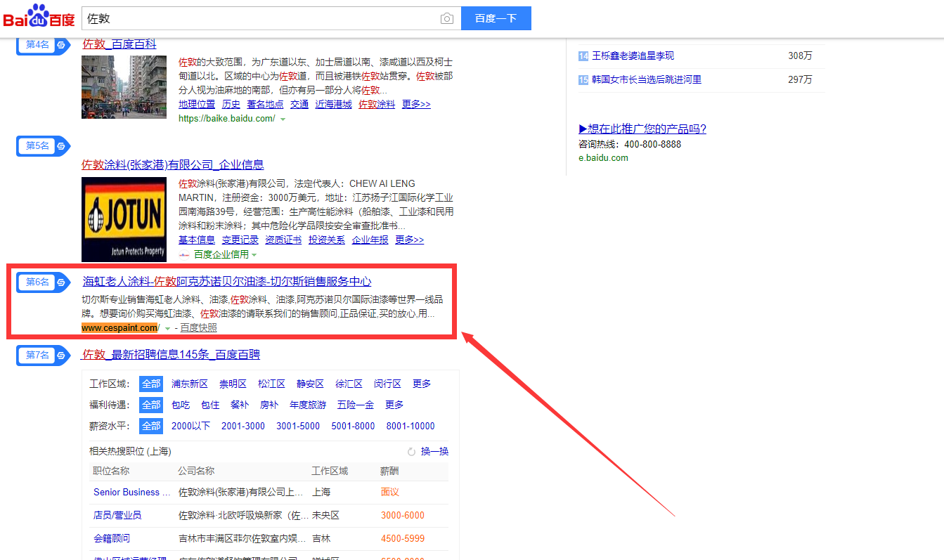
Task: Filter welfare by 年度旅游
Action: pyautogui.click(x=308, y=405)
